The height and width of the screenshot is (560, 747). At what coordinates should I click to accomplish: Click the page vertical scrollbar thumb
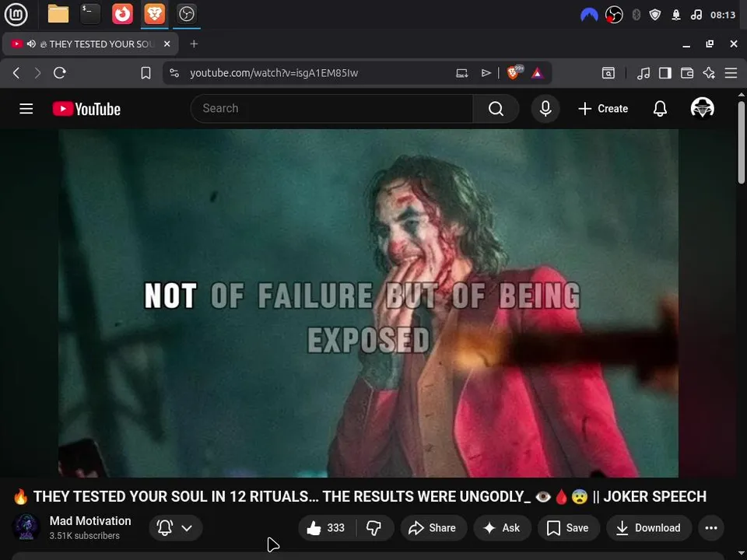tap(741, 142)
